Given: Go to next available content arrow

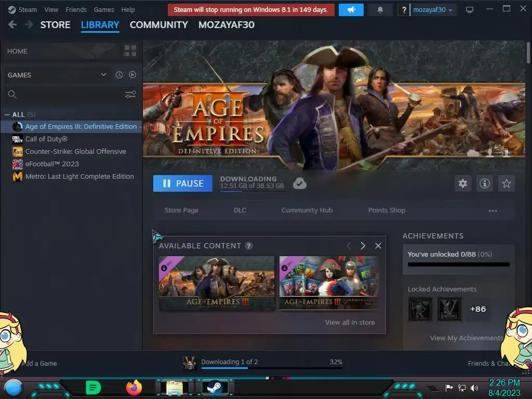Looking at the screenshot, I should [363, 246].
